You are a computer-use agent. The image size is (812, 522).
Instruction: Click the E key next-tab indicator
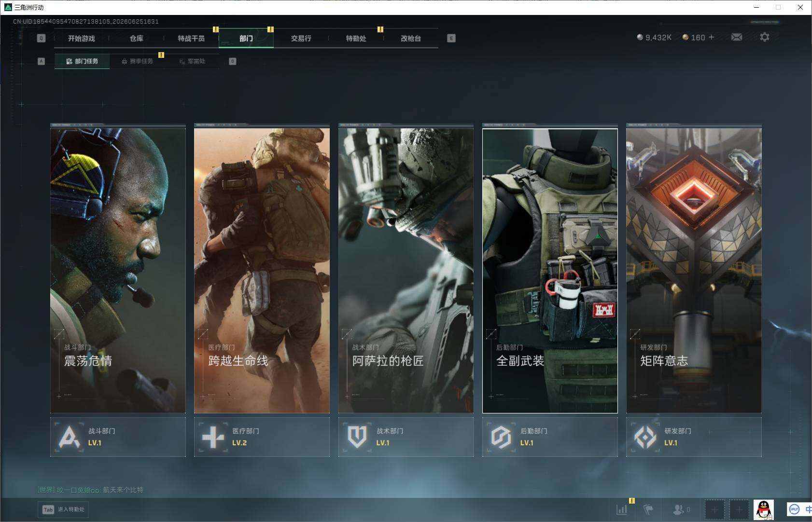451,38
